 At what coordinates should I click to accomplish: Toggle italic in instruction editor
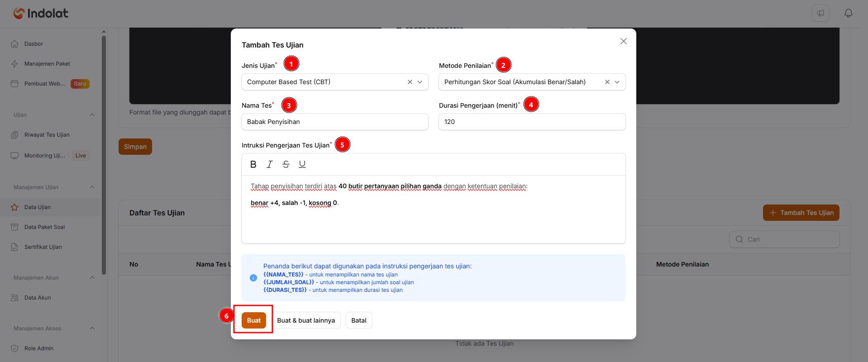270,164
